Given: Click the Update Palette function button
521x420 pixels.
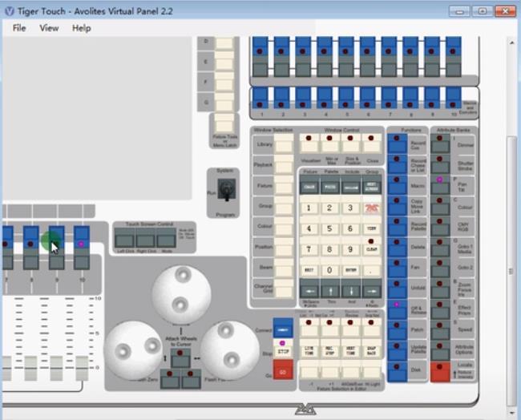Looking at the screenshot, I should click(397, 350).
